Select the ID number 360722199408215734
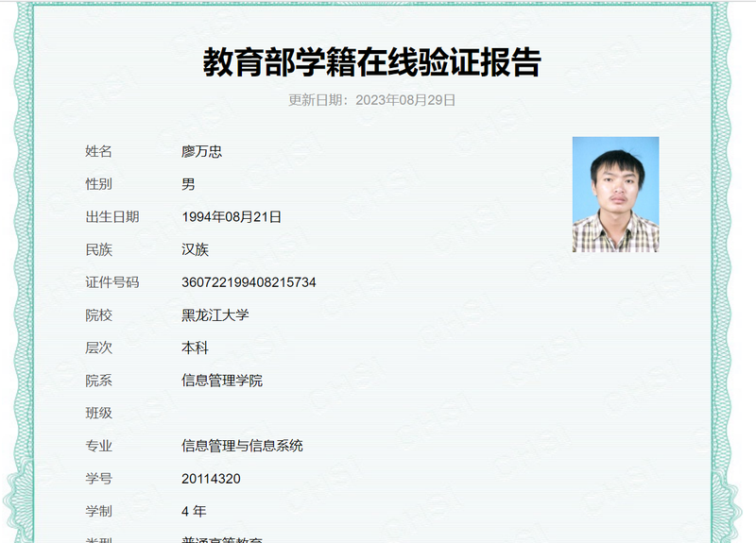 click(249, 282)
